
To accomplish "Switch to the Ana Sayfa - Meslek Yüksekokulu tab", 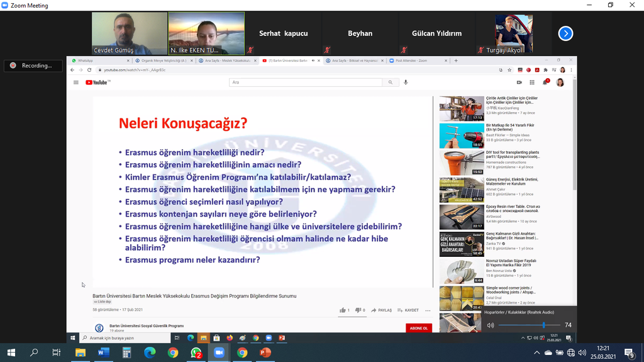I will [x=227, y=60].
